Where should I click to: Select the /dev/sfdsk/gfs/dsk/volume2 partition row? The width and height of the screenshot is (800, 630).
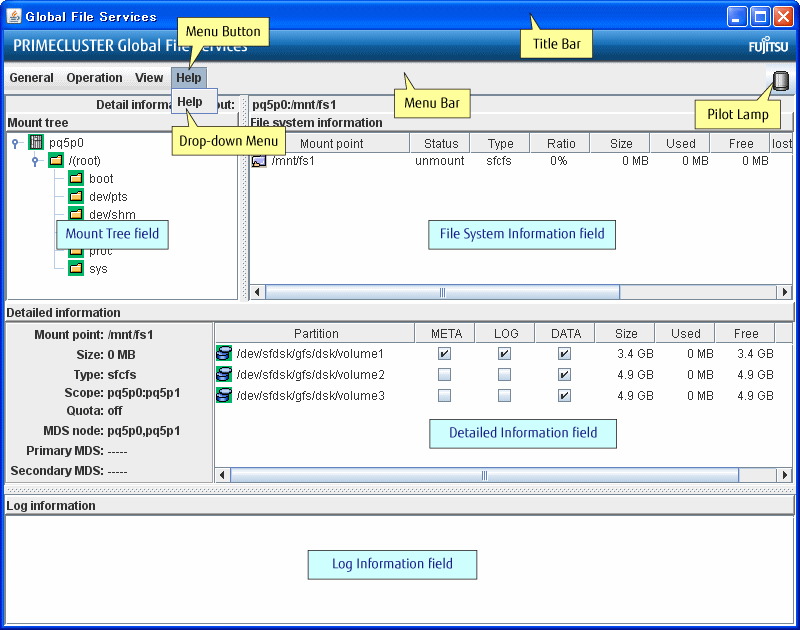pyautogui.click(x=504, y=375)
